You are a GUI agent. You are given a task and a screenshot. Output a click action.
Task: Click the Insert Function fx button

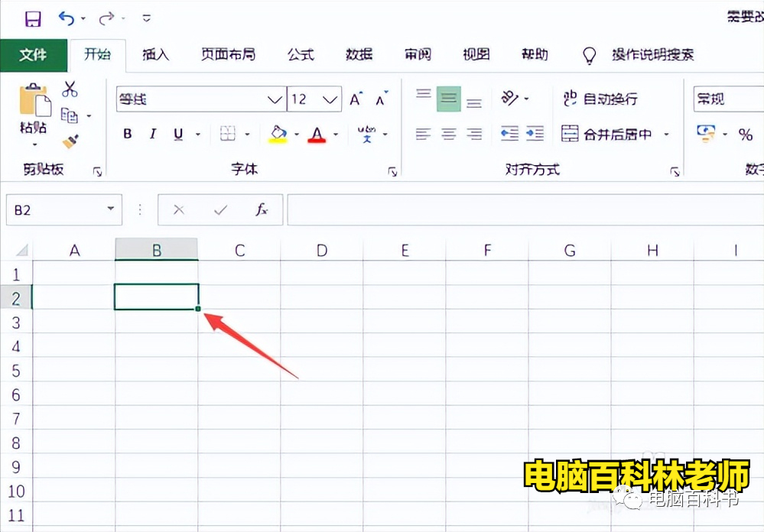[x=262, y=209]
